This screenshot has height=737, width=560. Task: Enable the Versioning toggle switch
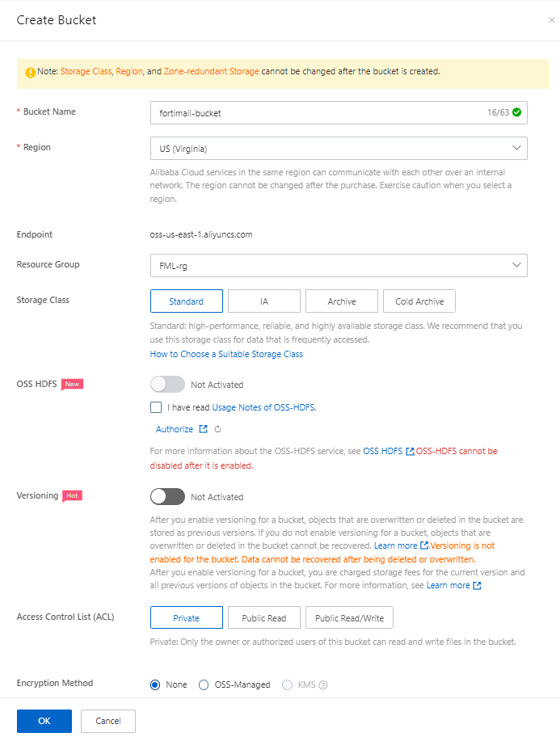[x=167, y=496]
